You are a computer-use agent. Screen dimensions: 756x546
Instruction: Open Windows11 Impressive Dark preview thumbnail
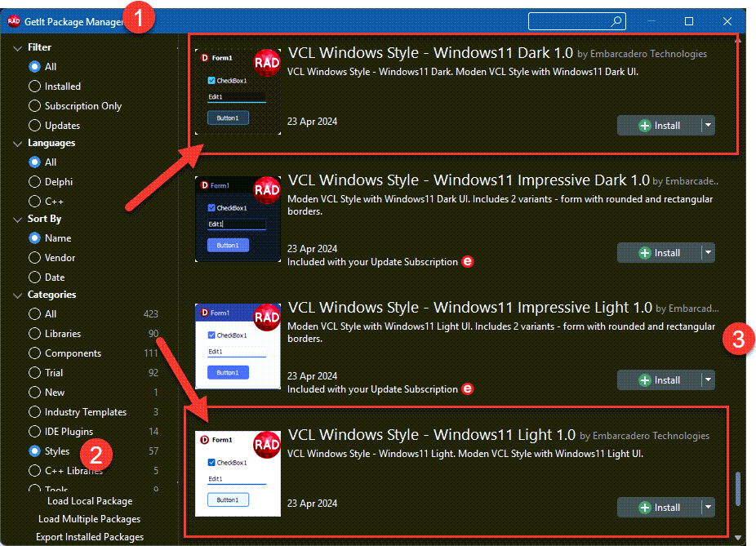click(x=238, y=220)
